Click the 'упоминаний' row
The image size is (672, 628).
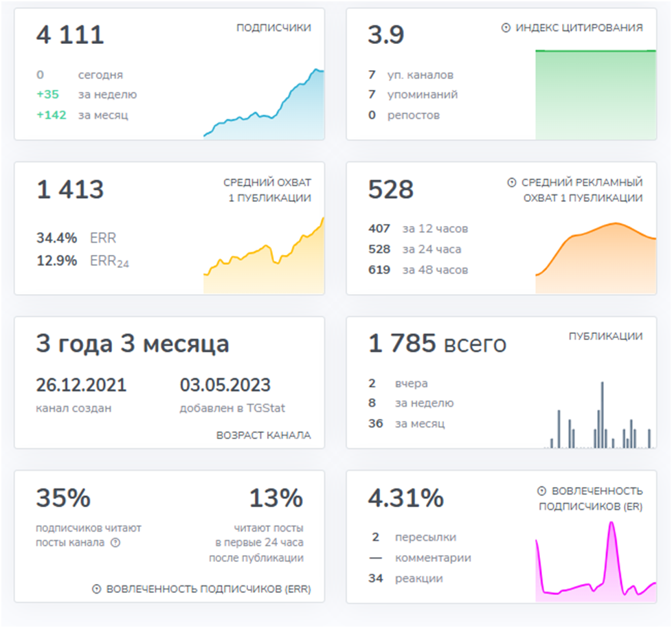coord(413,95)
